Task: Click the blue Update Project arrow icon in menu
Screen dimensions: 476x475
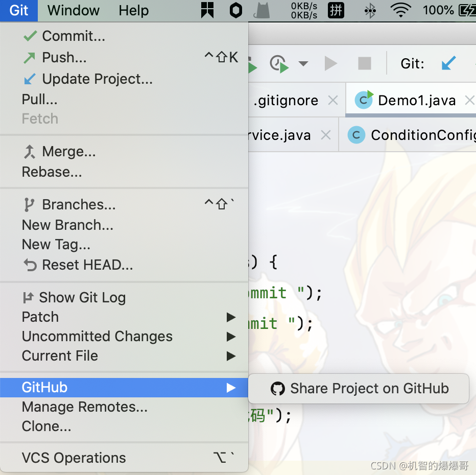Action: coord(30,79)
